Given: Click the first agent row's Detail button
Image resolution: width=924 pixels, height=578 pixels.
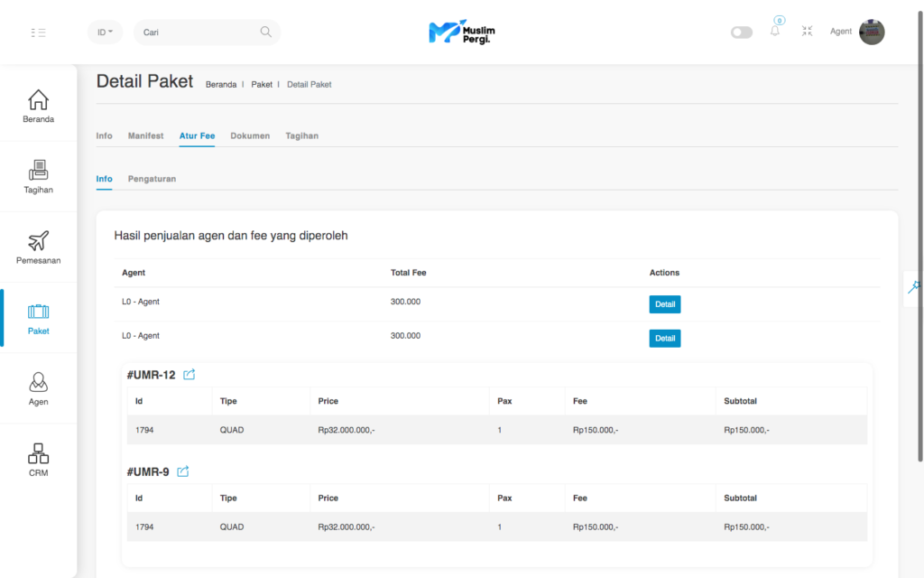Looking at the screenshot, I should [x=664, y=304].
